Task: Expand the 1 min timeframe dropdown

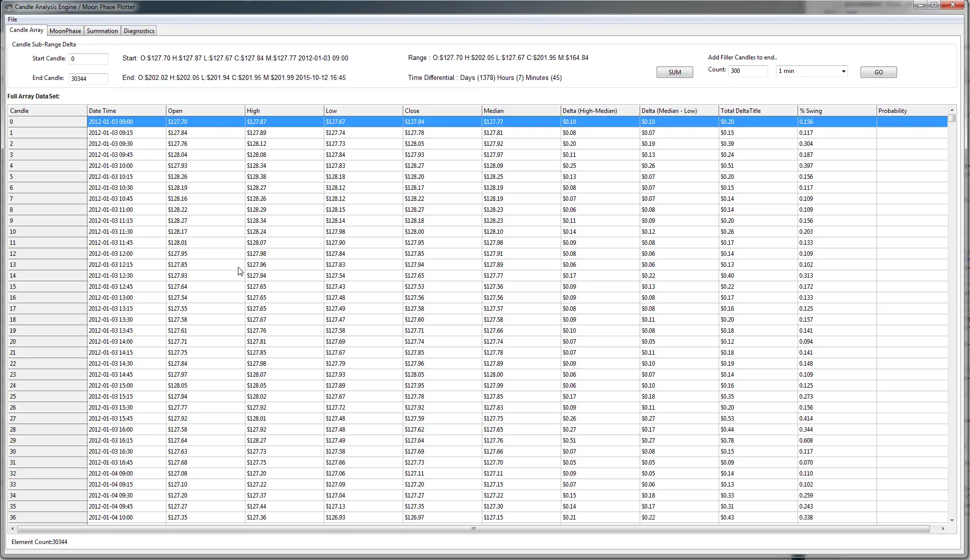Action: (843, 71)
